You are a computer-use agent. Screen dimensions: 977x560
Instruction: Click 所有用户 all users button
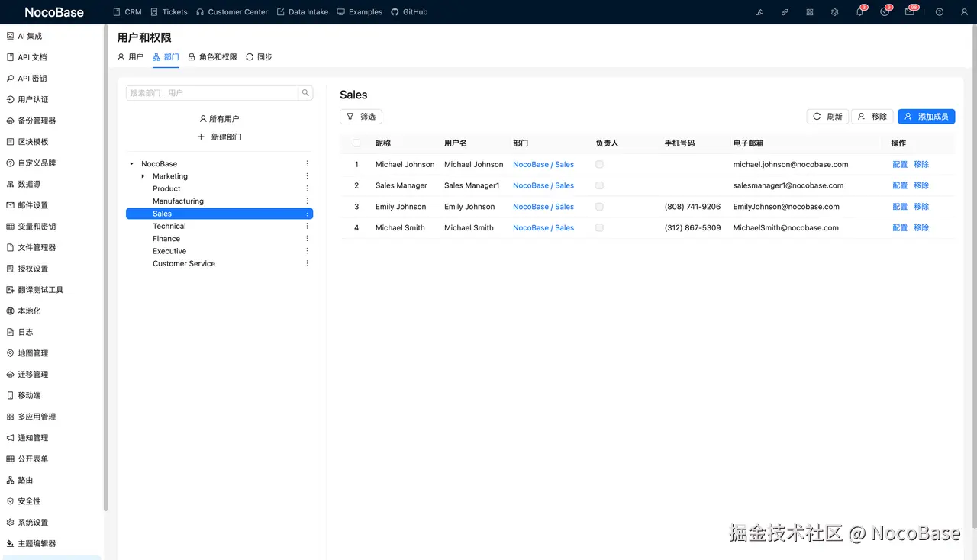coord(219,119)
